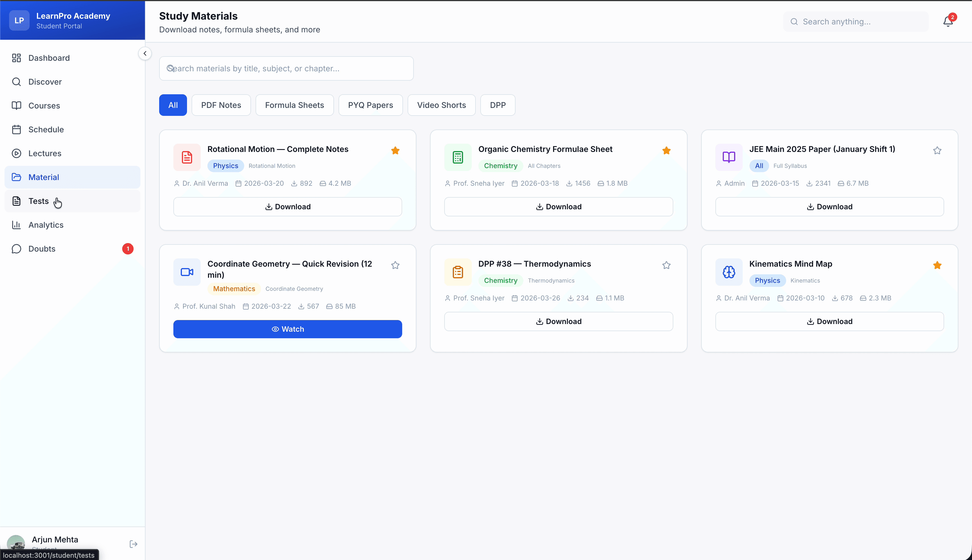972x560 pixels.
Task: Click the LP academy logo badge
Action: [x=19, y=20]
